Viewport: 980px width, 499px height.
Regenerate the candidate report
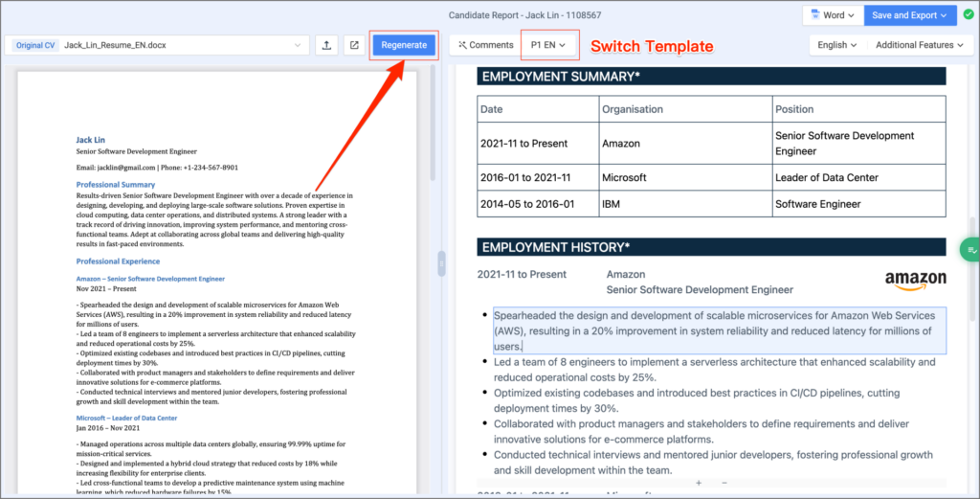point(404,45)
